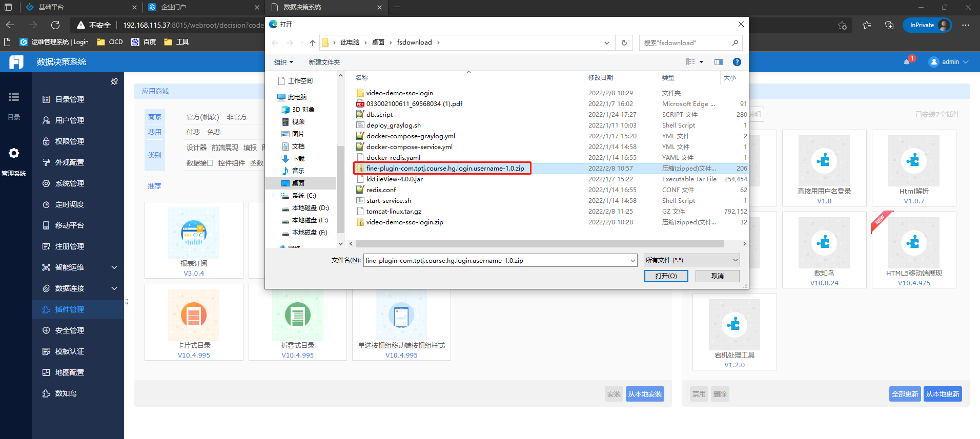Click the 新建文件夹 button
The height and width of the screenshot is (439, 980).
324,62
